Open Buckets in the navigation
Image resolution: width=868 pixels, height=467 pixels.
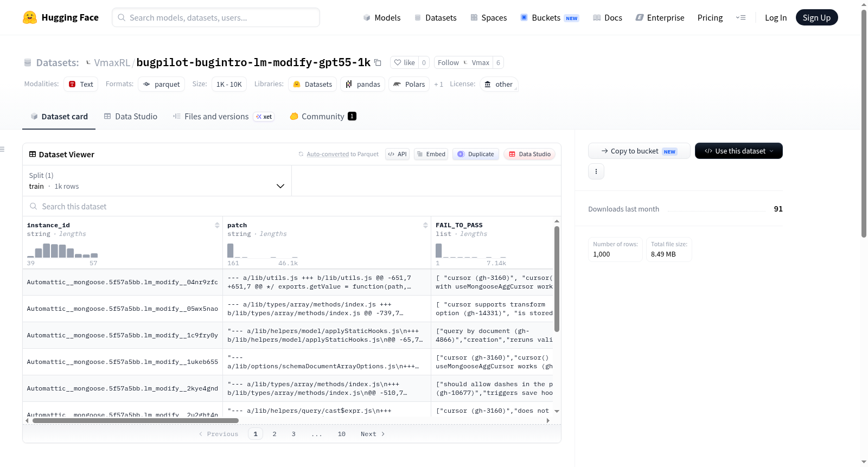(550, 17)
